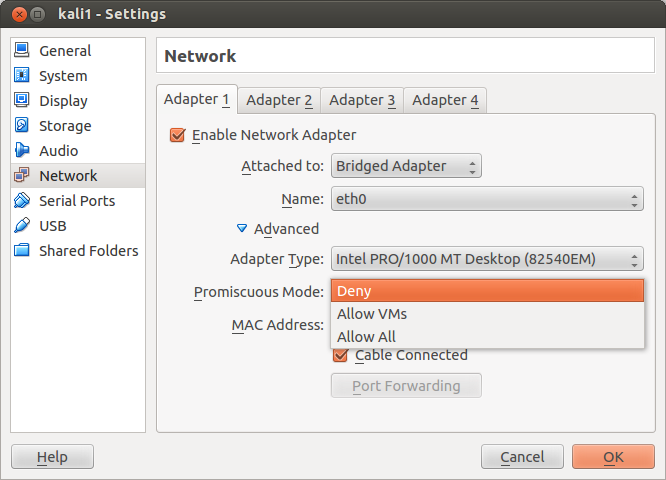Select the Serial Ports icon
This screenshot has height=480, width=666.
(22, 200)
